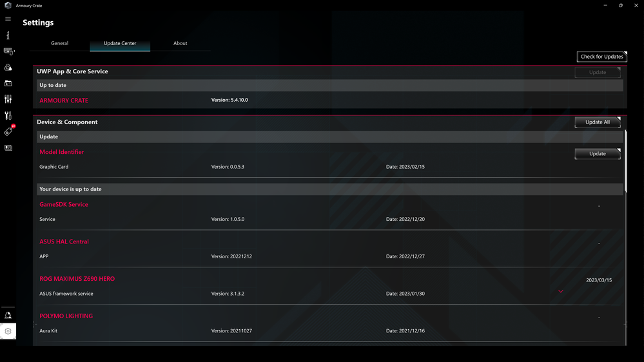This screenshot has width=644, height=362.
Task: Open the Deals tag icon with badge
Action: 8,131
